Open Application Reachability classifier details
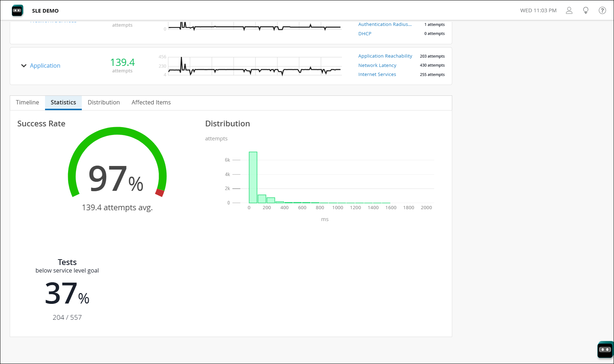The width and height of the screenshot is (614, 364). [385, 56]
